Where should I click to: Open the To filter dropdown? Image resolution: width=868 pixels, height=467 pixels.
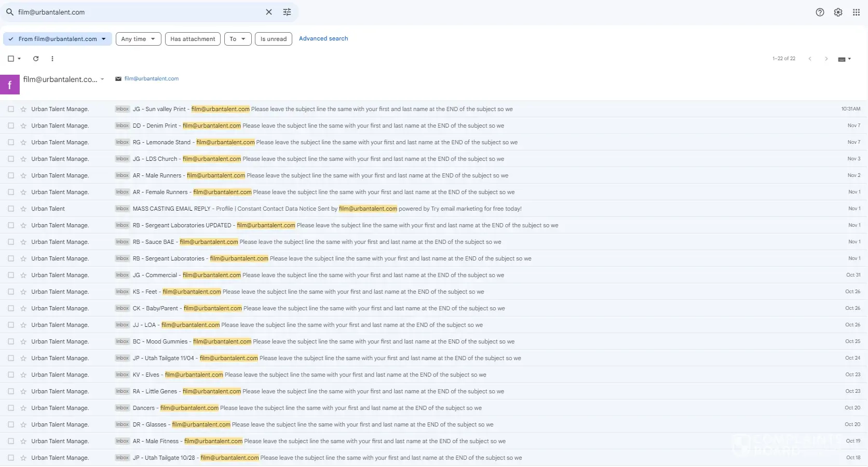(238, 39)
